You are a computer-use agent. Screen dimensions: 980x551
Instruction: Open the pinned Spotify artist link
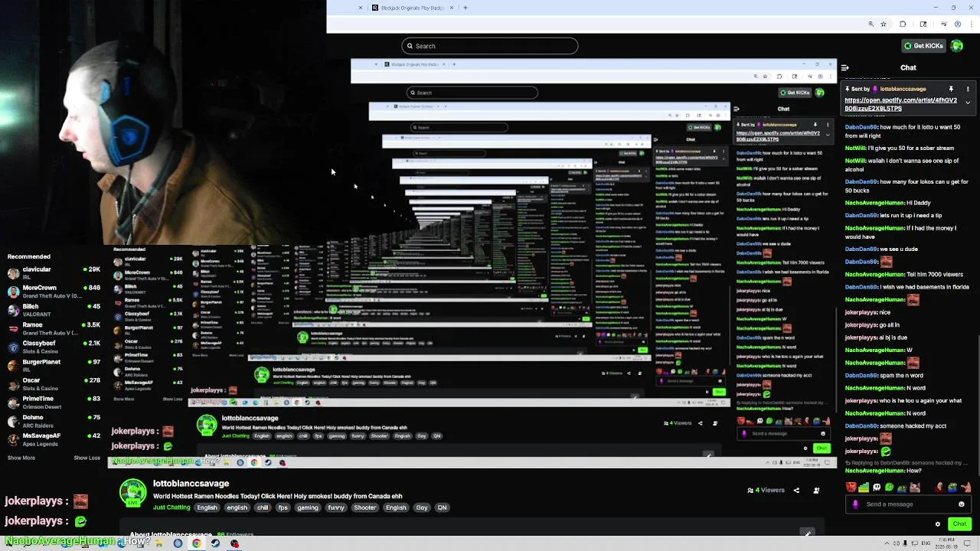coord(901,104)
